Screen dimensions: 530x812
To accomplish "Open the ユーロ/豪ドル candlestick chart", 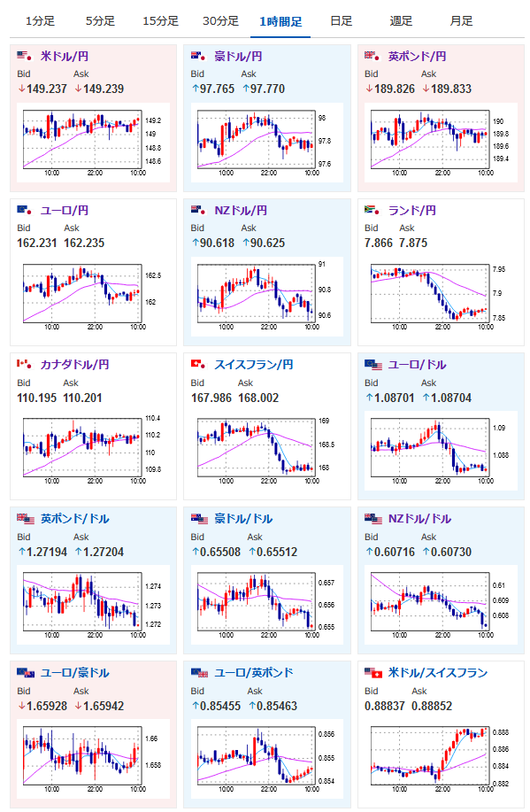I will click(93, 761).
